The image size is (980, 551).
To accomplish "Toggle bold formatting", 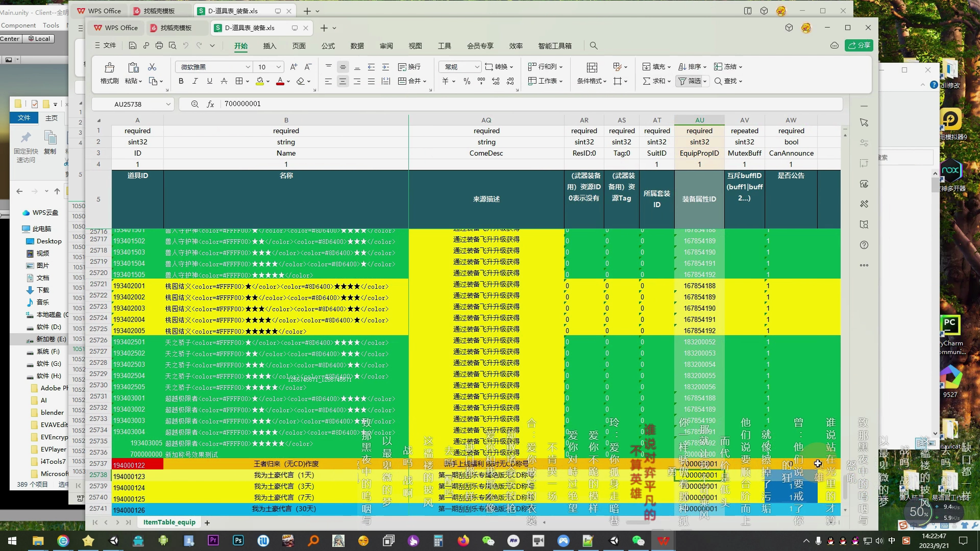I will coord(181,81).
